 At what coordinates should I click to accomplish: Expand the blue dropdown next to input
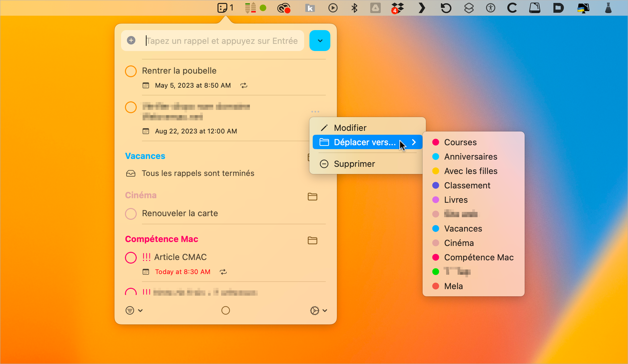[320, 41]
